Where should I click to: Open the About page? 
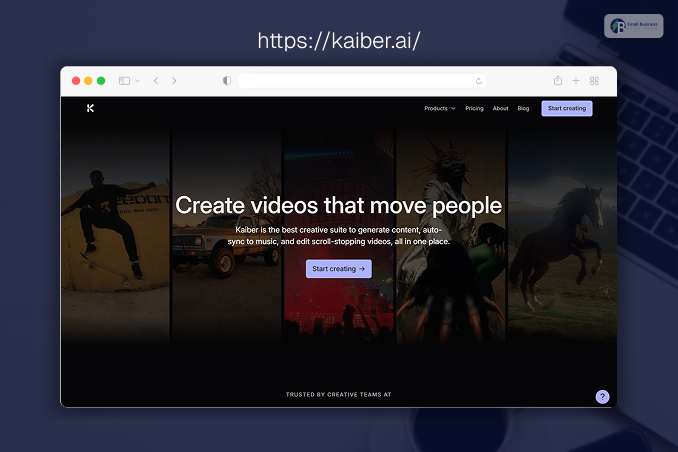click(500, 109)
